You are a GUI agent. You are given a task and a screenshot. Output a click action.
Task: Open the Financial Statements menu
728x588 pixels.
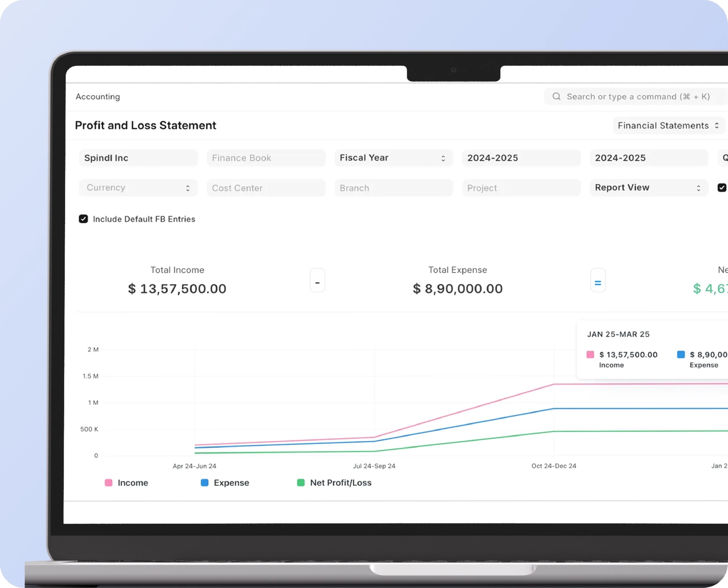tap(669, 126)
